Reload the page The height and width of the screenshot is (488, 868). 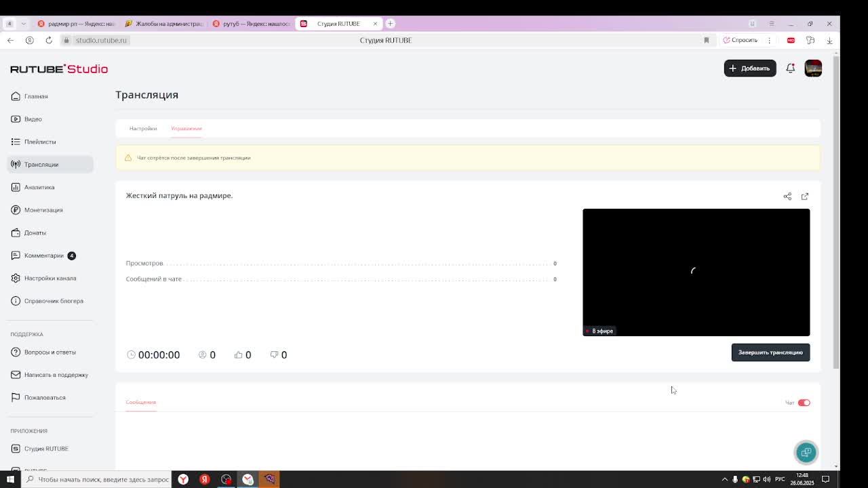pos(49,40)
